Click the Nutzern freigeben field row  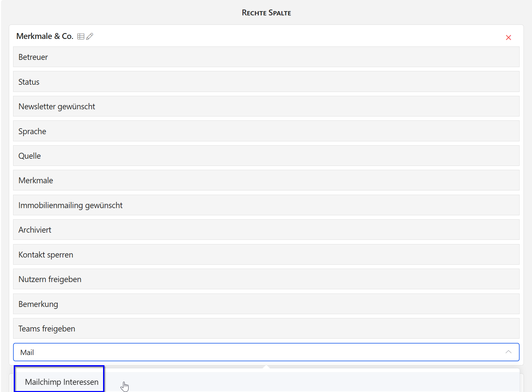266,279
